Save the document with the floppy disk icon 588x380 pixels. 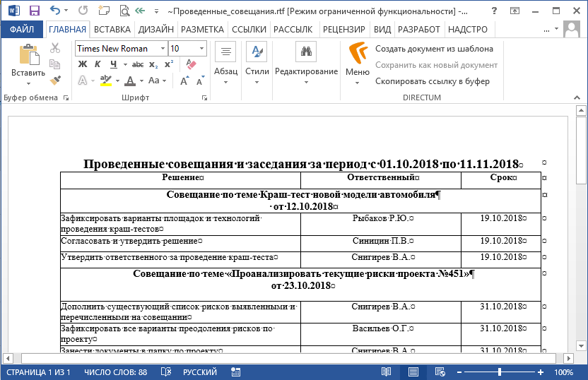[35, 11]
